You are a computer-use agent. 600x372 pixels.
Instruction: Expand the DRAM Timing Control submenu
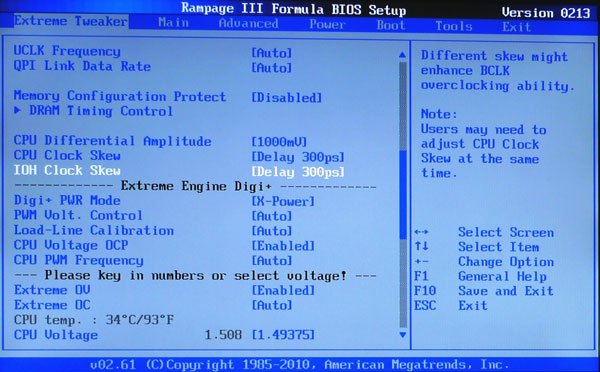93,111
